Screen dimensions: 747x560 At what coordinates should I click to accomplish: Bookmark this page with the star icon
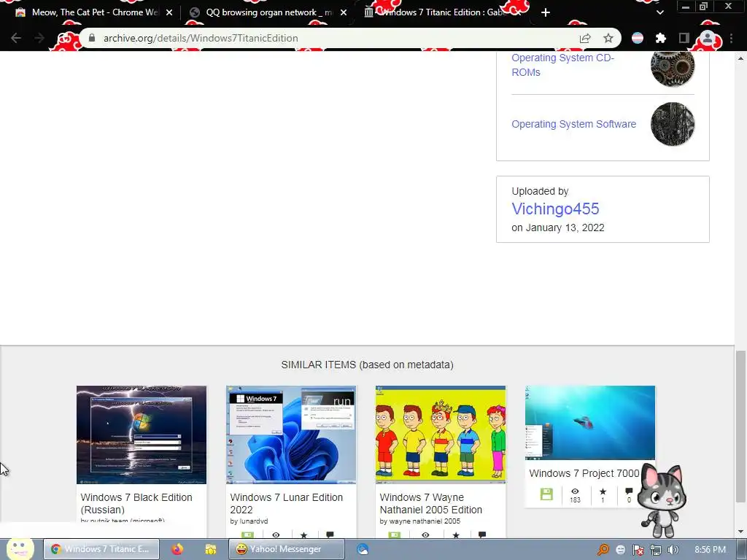(x=608, y=38)
